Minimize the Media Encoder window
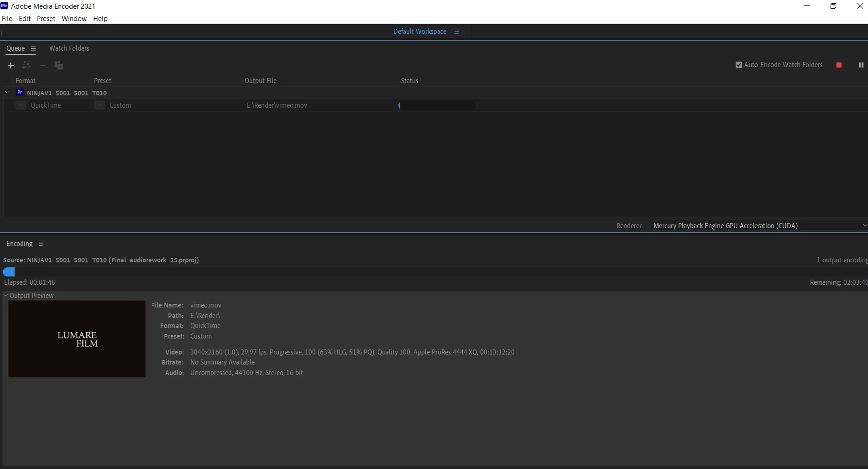Viewport: 868px width, 469px height. 807,6
